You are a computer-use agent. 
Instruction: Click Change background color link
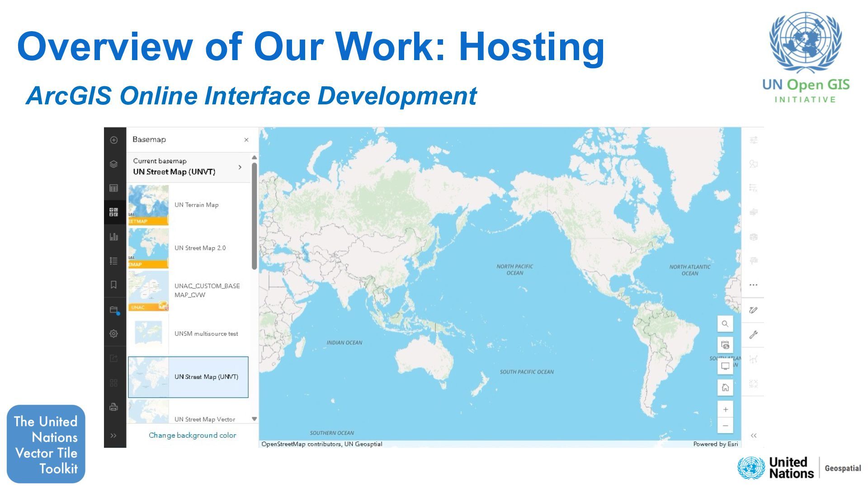(x=193, y=435)
